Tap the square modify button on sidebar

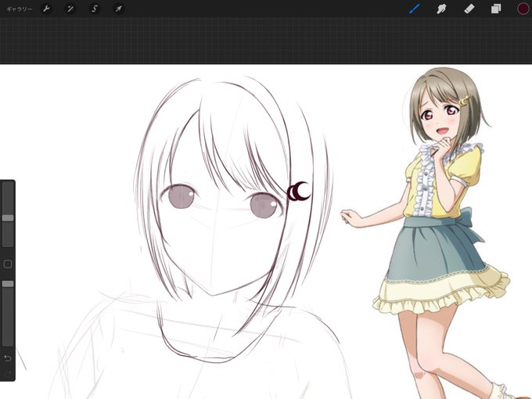(x=8, y=264)
